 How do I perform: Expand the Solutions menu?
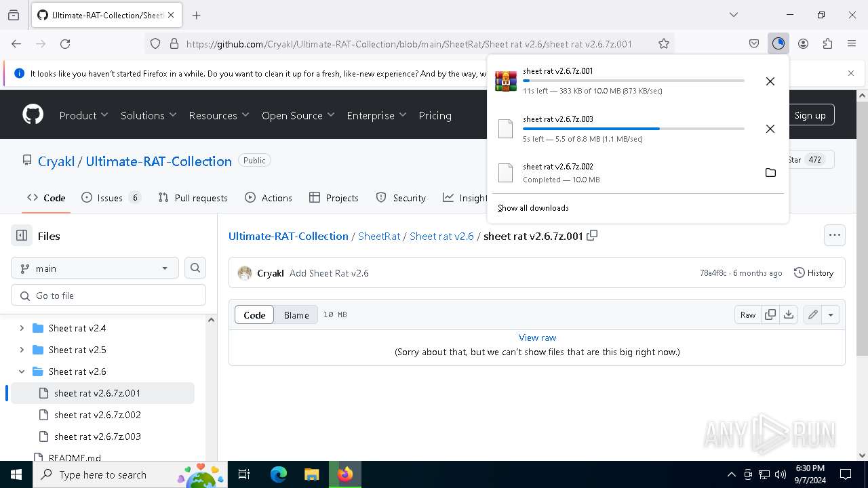(x=149, y=115)
